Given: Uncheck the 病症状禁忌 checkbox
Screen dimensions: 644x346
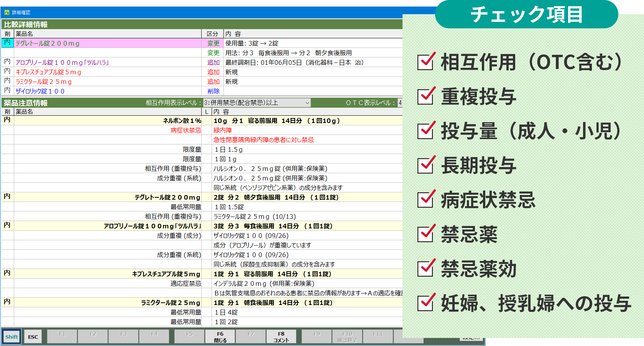Looking at the screenshot, I should (x=426, y=200).
